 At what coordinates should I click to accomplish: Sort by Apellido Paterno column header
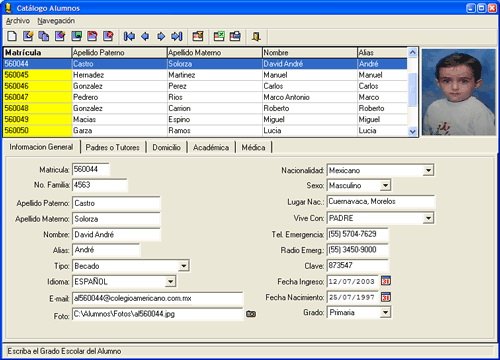pyautogui.click(x=119, y=53)
